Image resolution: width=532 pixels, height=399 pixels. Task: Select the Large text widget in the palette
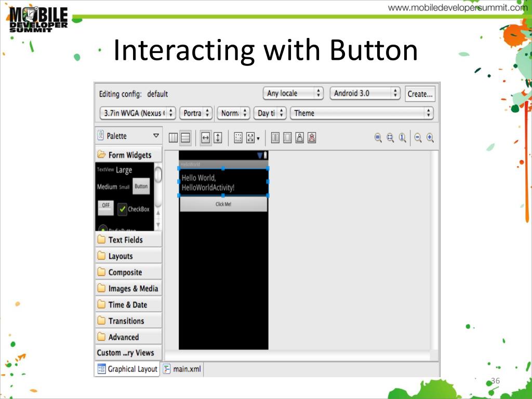pyautogui.click(x=124, y=170)
